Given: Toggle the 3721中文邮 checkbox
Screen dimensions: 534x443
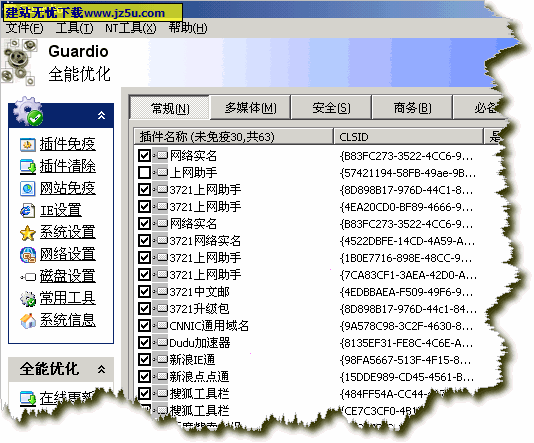Looking at the screenshot, I should 144,291.
